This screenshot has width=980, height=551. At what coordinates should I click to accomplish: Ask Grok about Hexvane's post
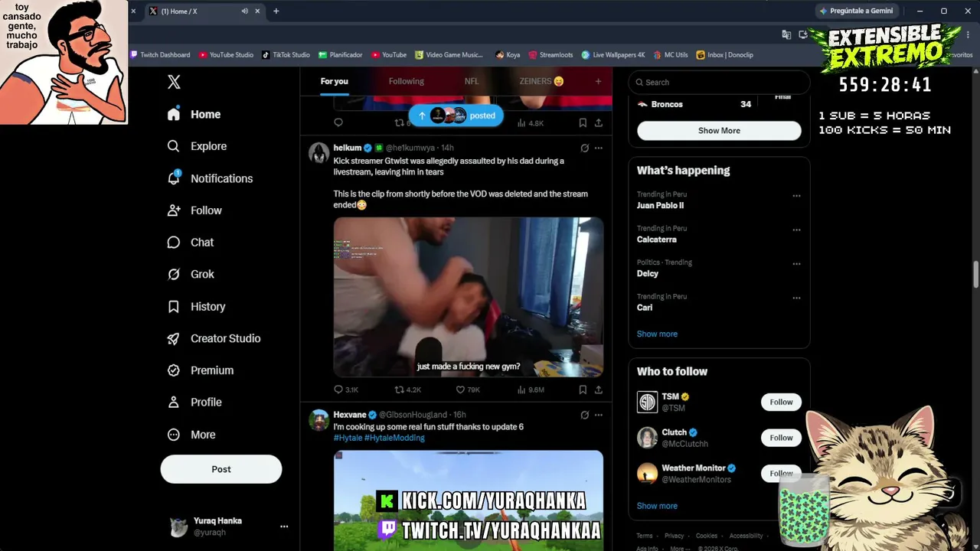pos(584,415)
